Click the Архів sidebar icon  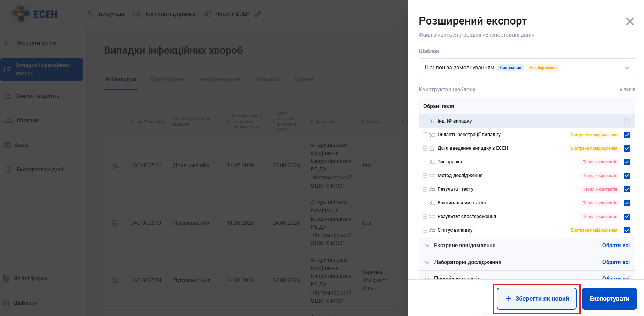pos(7,145)
